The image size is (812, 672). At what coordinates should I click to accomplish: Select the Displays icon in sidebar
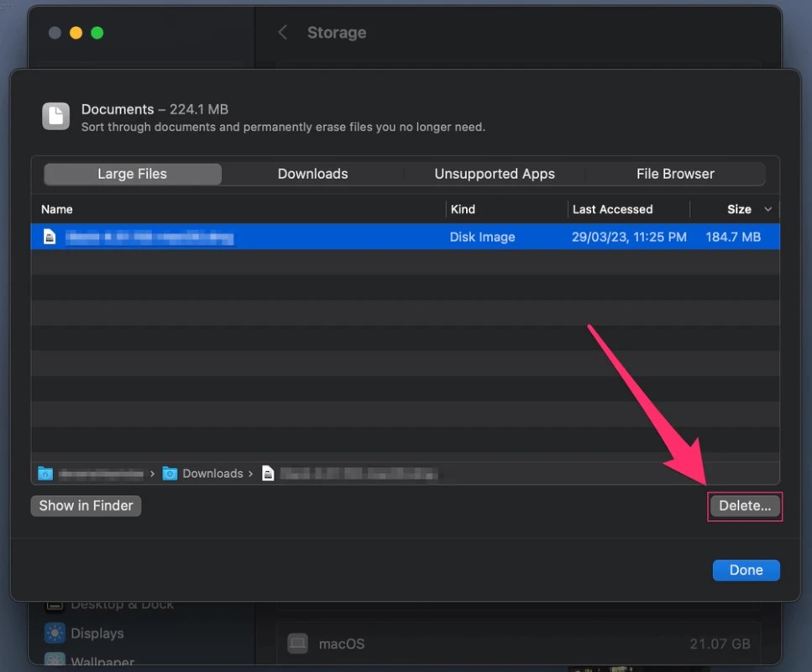tap(54, 633)
